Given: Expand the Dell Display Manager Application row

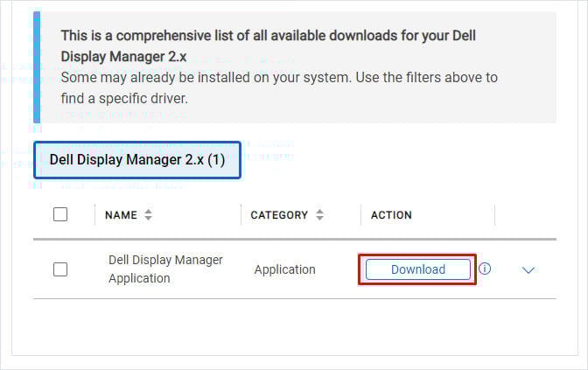Looking at the screenshot, I should (x=528, y=270).
